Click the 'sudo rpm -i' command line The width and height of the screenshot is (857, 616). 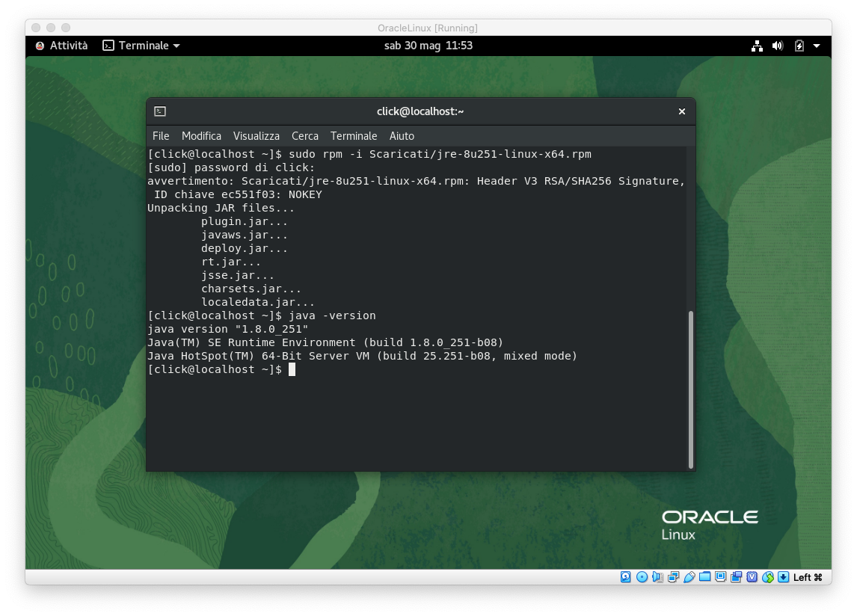tap(369, 155)
